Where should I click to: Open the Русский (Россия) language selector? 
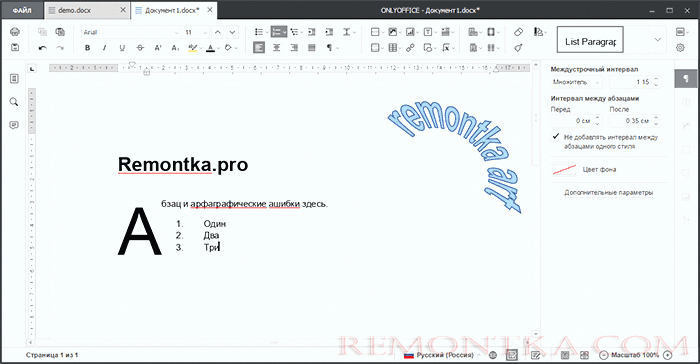click(442, 355)
